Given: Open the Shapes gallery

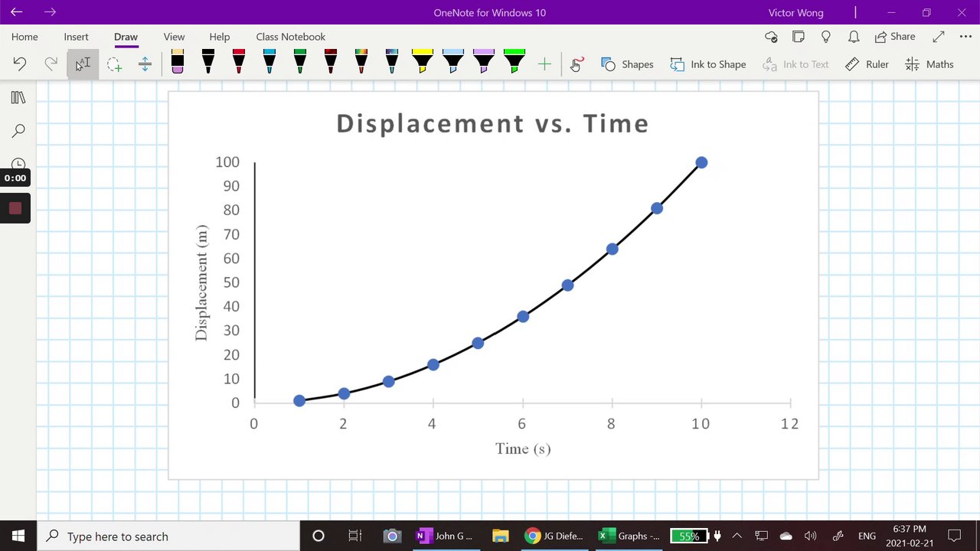Looking at the screenshot, I should coord(627,64).
